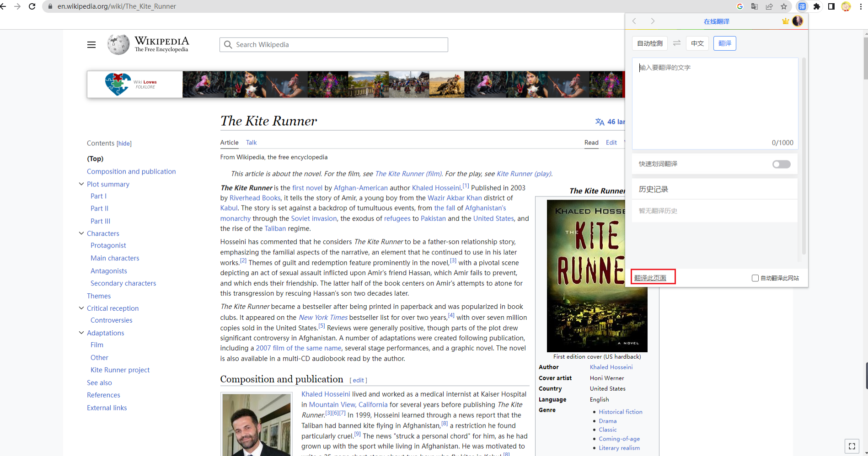Open the Mountain View, California link
The width and height of the screenshot is (868, 456).
tap(348, 405)
